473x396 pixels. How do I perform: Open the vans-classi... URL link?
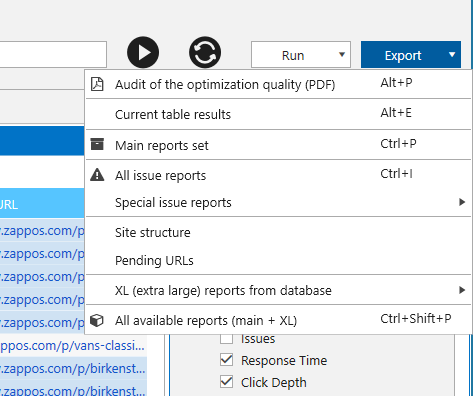[72, 346]
